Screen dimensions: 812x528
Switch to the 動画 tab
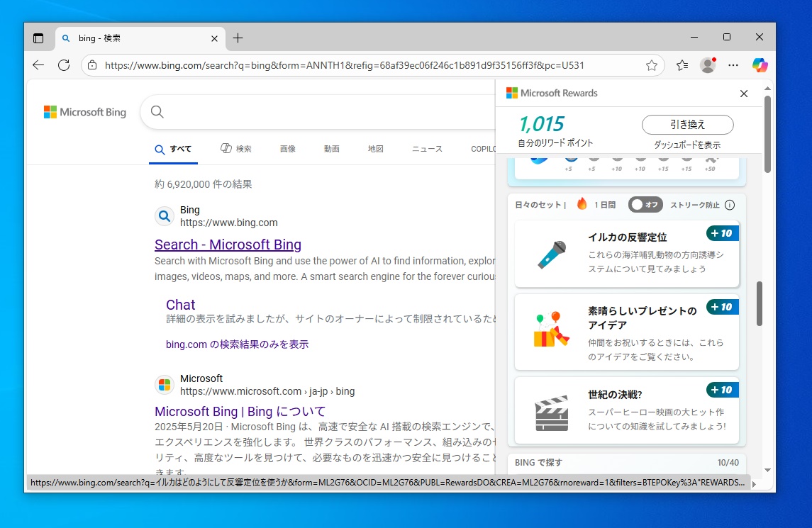click(332, 149)
